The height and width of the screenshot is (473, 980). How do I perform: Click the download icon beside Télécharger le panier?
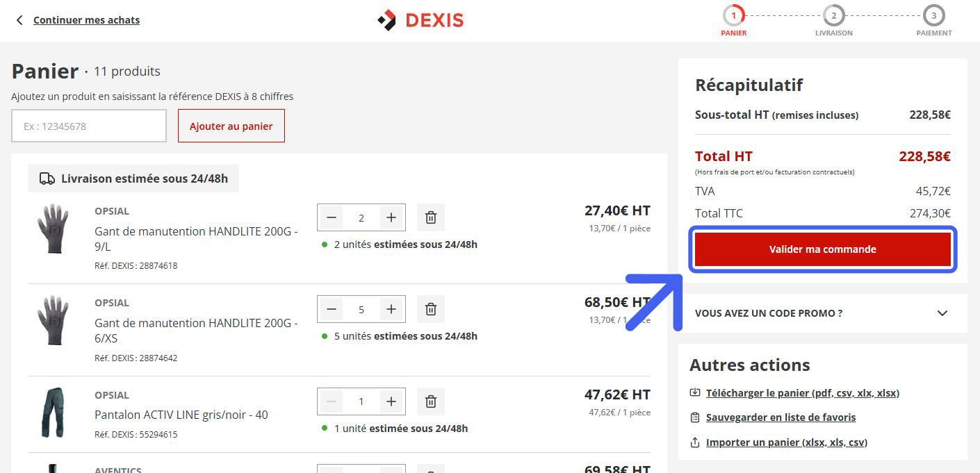(x=695, y=393)
